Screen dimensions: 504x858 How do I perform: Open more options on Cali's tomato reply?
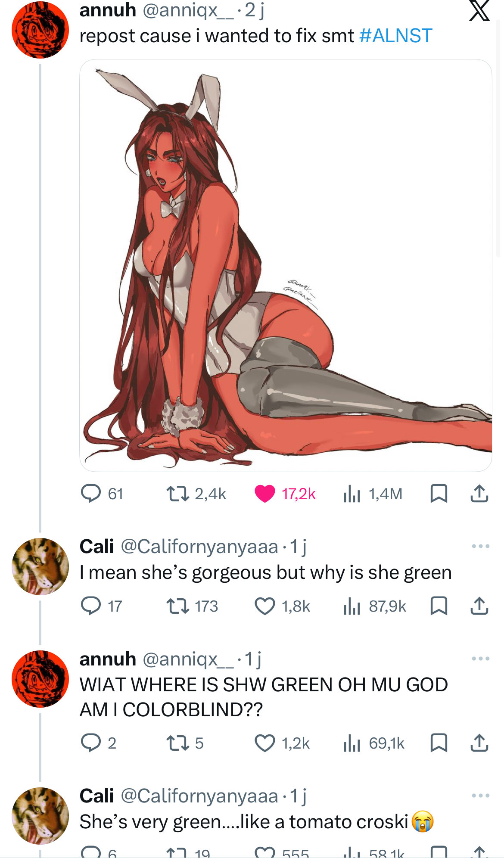tap(480, 796)
